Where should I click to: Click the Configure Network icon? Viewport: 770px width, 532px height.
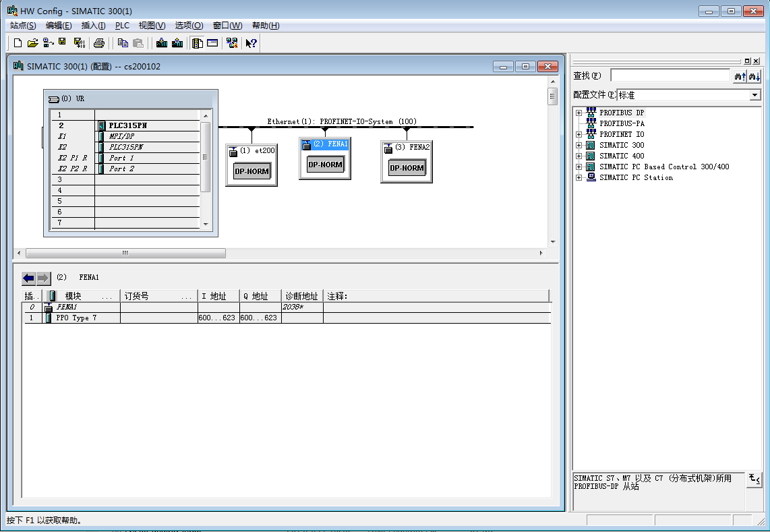[232, 43]
